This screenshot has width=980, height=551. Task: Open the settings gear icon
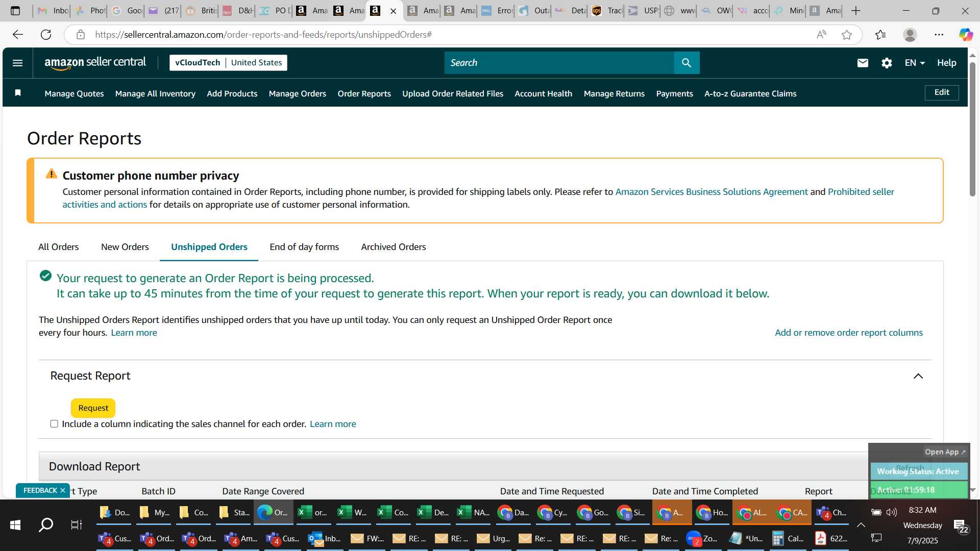pyautogui.click(x=887, y=63)
